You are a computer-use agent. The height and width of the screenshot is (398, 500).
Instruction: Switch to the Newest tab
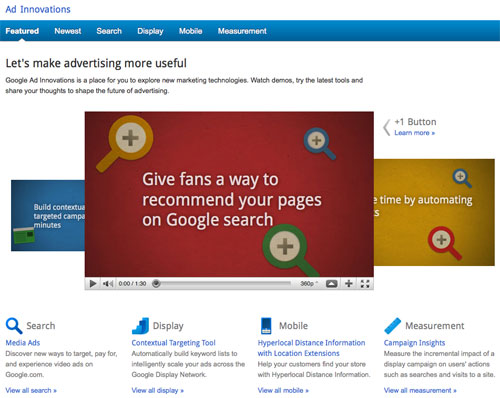(68, 31)
